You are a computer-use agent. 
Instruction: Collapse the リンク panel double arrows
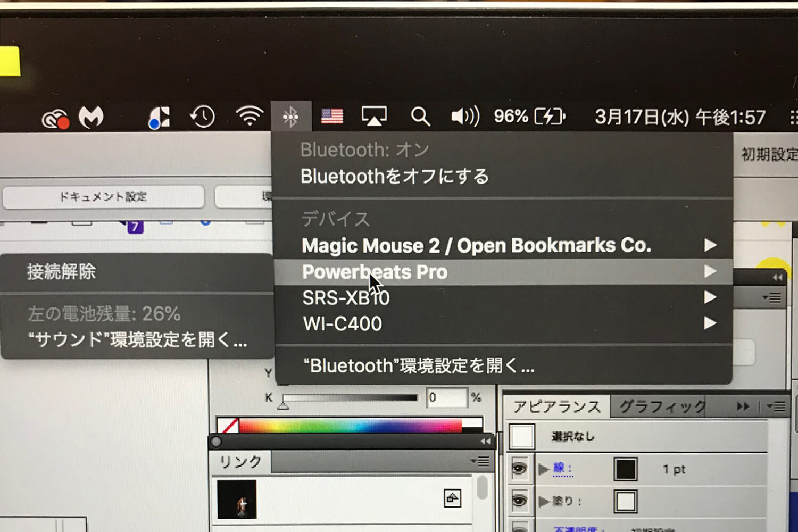click(485, 441)
